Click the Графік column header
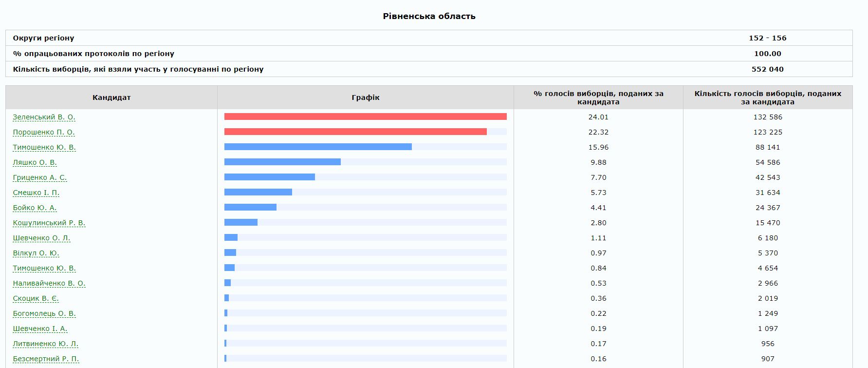 tap(365, 97)
